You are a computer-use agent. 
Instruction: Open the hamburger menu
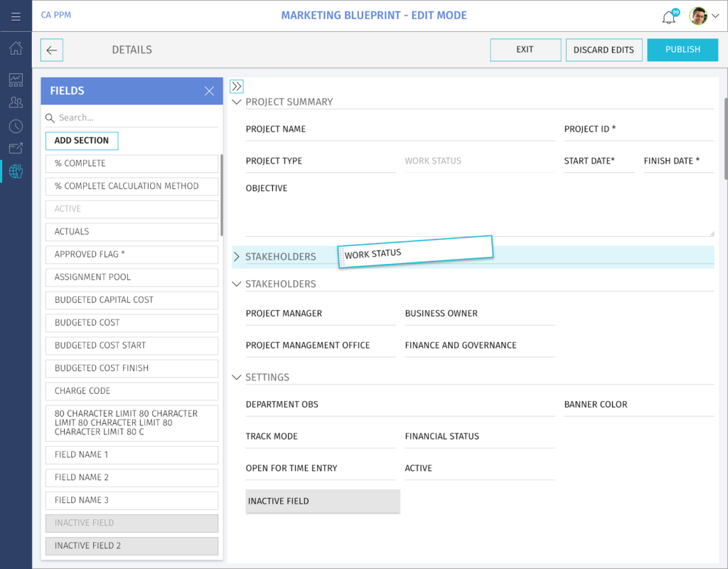[x=16, y=16]
